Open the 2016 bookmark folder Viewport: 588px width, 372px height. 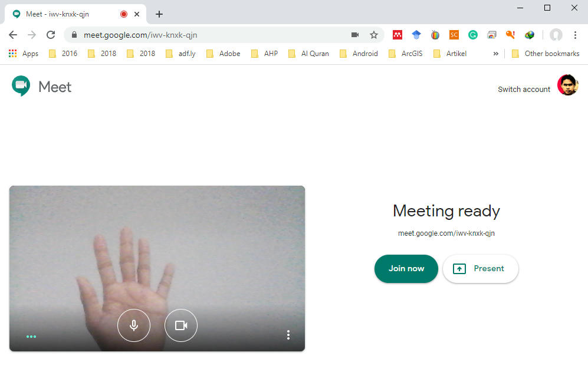pyautogui.click(x=63, y=54)
